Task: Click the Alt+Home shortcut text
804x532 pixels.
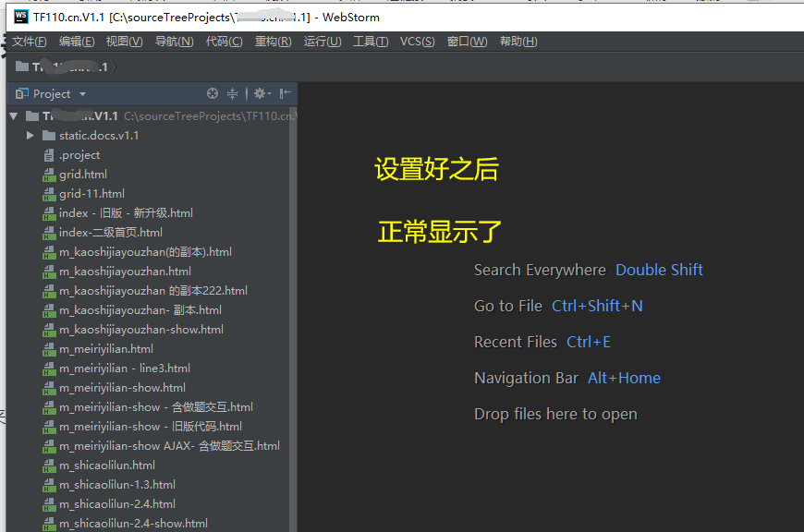Action: 624,379
